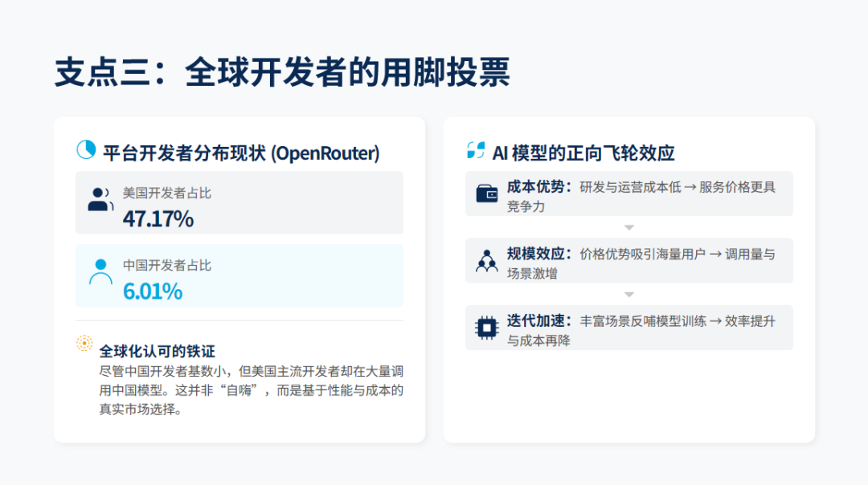Viewport: 868px width, 485px height.
Task: Click the 6.01% percentage figure
Action: tap(153, 291)
